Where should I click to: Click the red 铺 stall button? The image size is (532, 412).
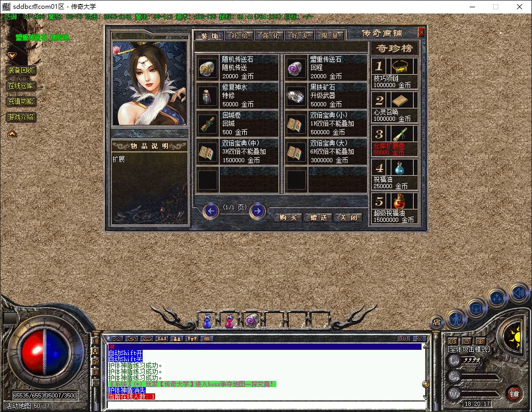pyautogui.click(x=514, y=394)
